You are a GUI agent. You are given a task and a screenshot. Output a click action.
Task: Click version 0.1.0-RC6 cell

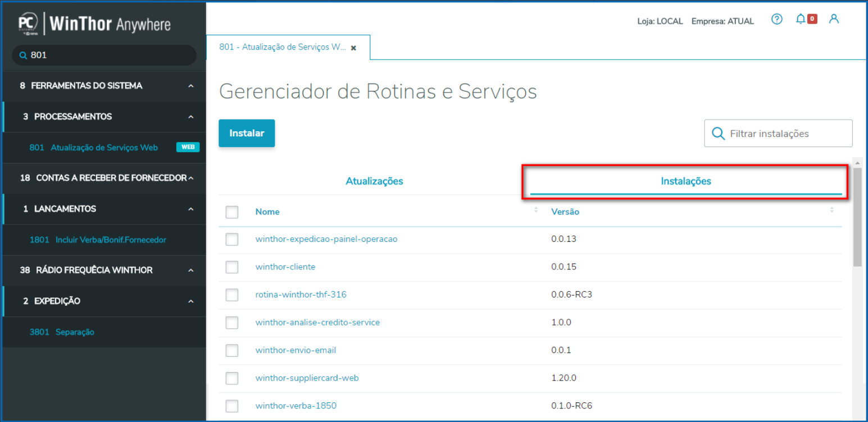click(x=572, y=406)
